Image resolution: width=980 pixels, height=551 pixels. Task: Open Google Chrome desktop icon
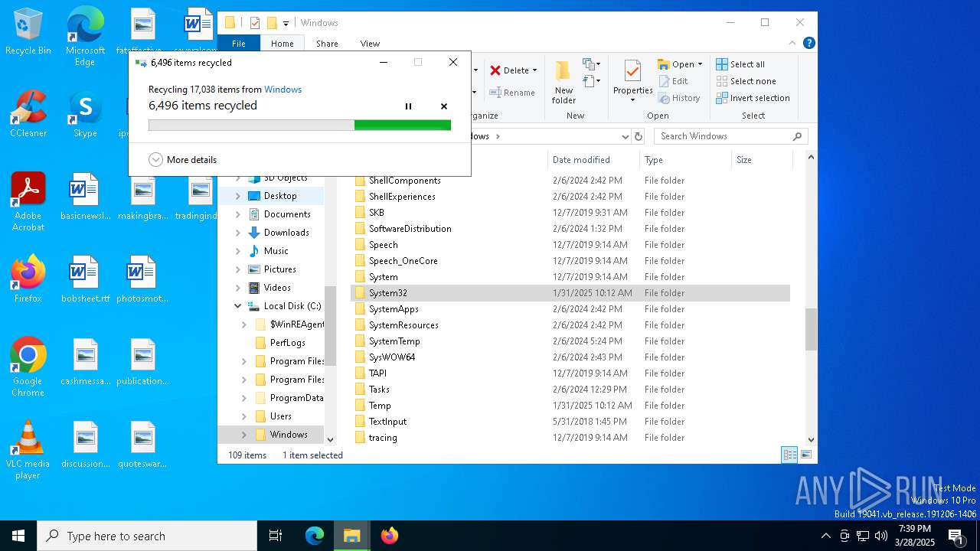click(x=28, y=367)
